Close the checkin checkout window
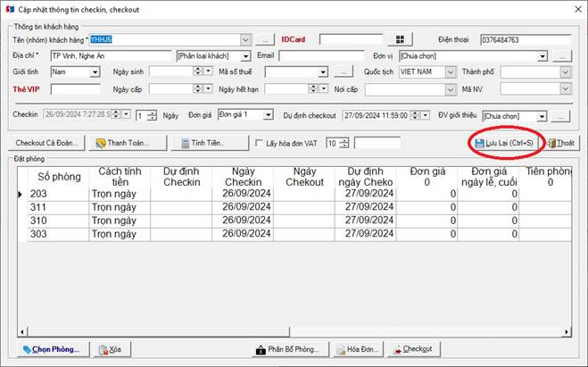Screen dimensions: 588x367 [x=578, y=10]
